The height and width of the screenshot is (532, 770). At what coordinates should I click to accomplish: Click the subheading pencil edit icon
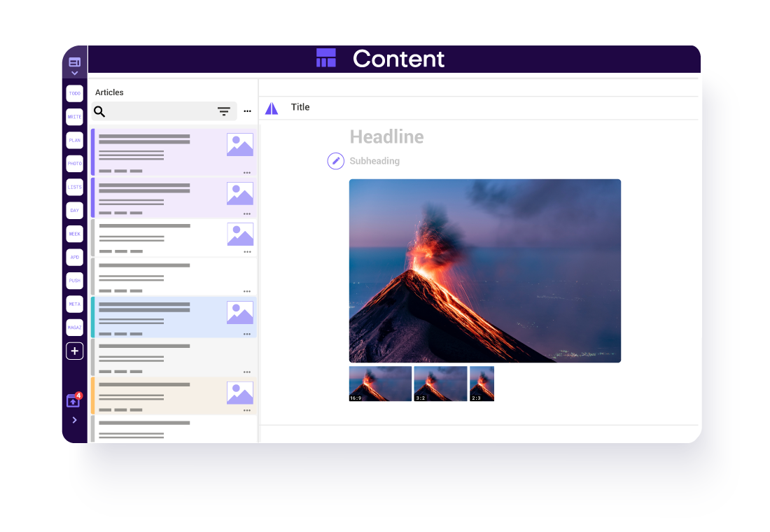tap(336, 161)
